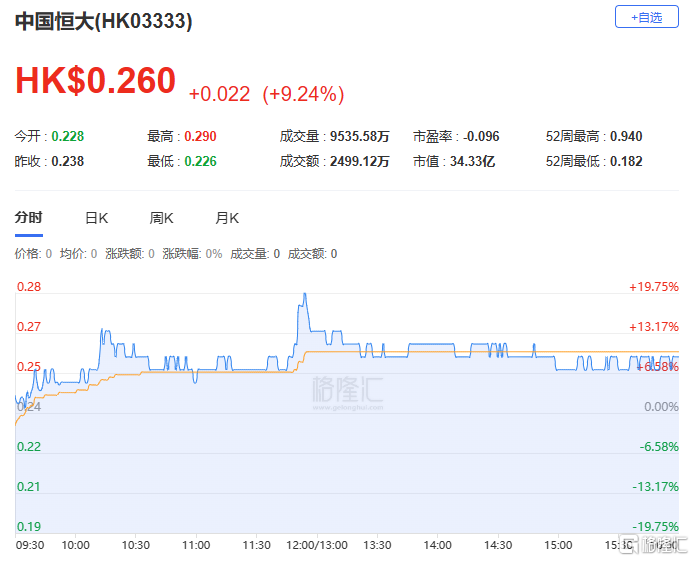Image resolution: width=694 pixels, height=561 pixels.
Task: Click the 0.22 price axis label
Action: [x=29, y=446]
